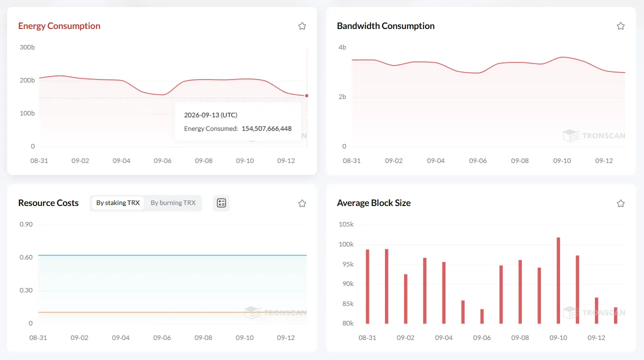
Task: Click the Energy Consumed: tooltip label
Action: point(211,128)
